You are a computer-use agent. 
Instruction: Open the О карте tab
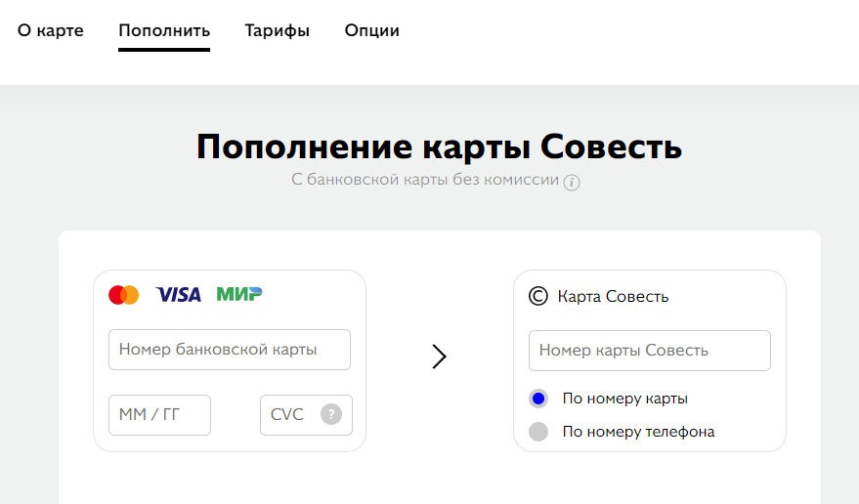pyautogui.click(x=51, y=30)
